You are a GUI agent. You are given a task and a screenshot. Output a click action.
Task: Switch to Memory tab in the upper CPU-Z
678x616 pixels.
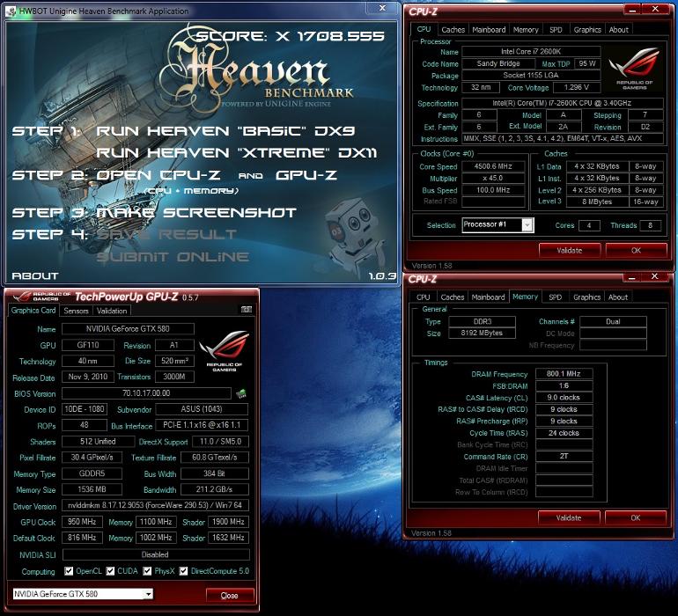[526, 29]
